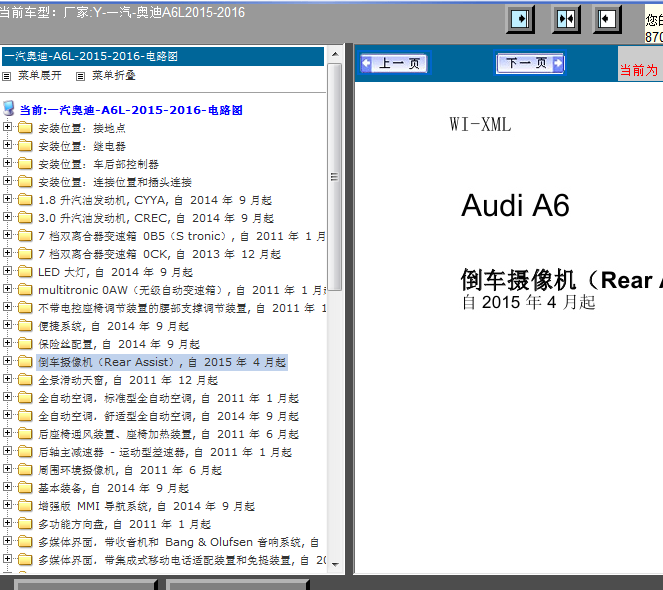Click the 自 2015 年 4 月起 document text
The width and height of the screenshot is (663, 590).
tap(529, 302)
